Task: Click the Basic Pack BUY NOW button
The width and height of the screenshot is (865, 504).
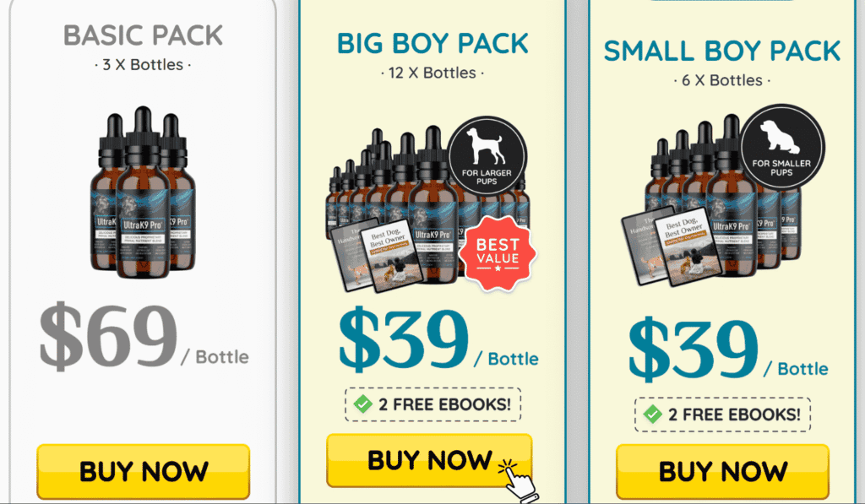Action: 144,471
